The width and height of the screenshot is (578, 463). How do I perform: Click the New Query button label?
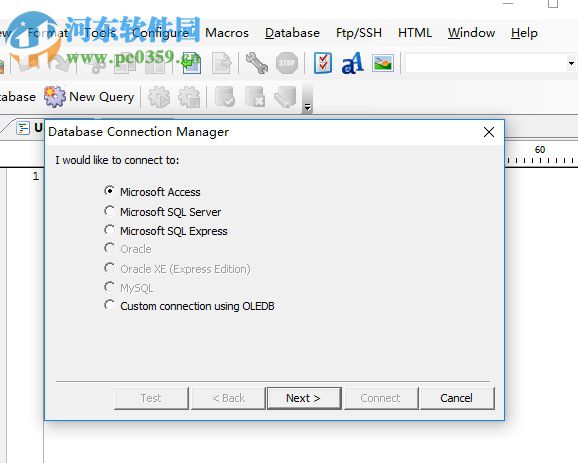(101, 97)
